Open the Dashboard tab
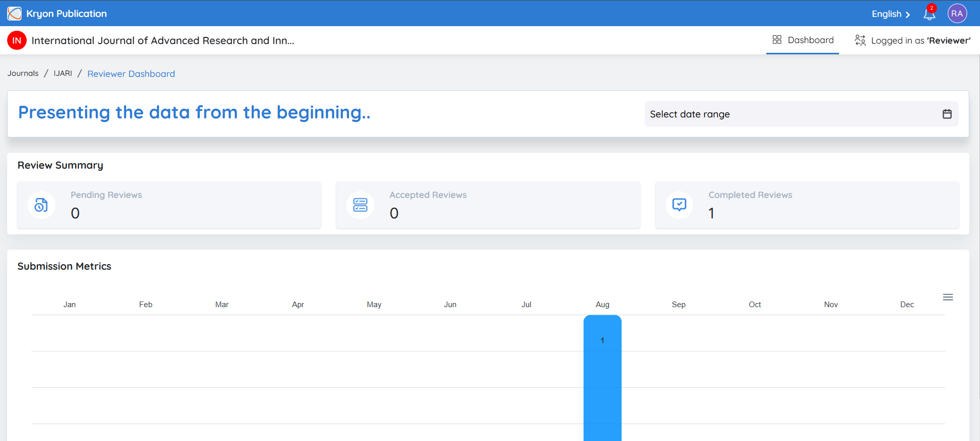Image resolution: width=980 pixels, height=441 pixels. tap(803, 40)
